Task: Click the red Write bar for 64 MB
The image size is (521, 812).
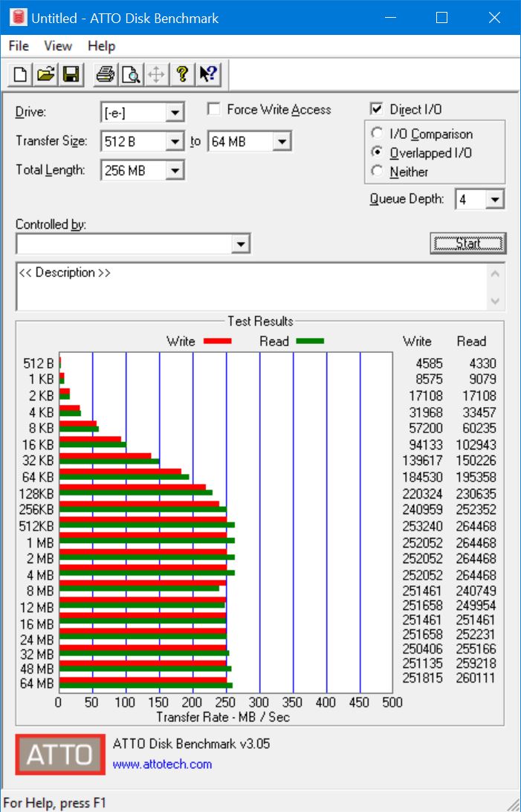Action: pyautogui.click(x=143, y=681)
